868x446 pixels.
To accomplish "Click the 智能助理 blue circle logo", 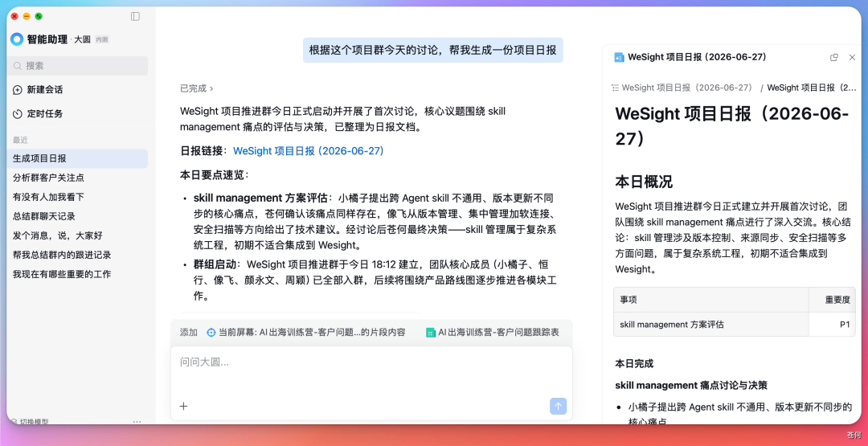I will pyautogui.click(x=17, y=39).
